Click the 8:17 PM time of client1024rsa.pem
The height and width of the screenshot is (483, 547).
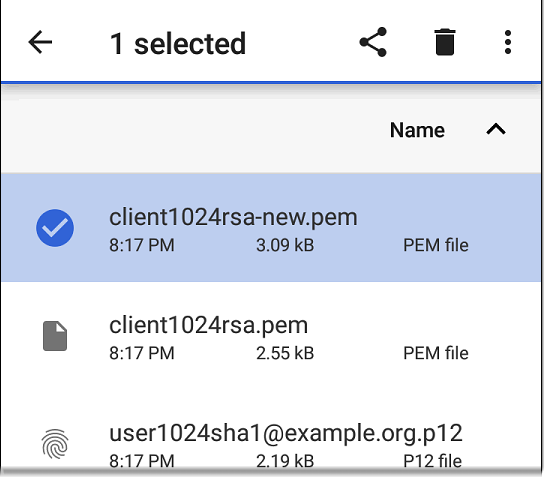click(x=142, y=353)
